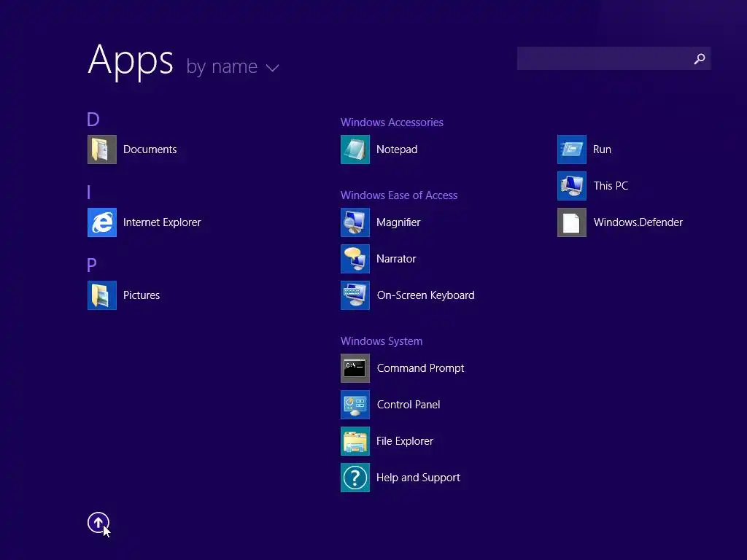Click the 'Internet Explorer' label text
This screenshot has width=747, height=560.
coord(162,222)
